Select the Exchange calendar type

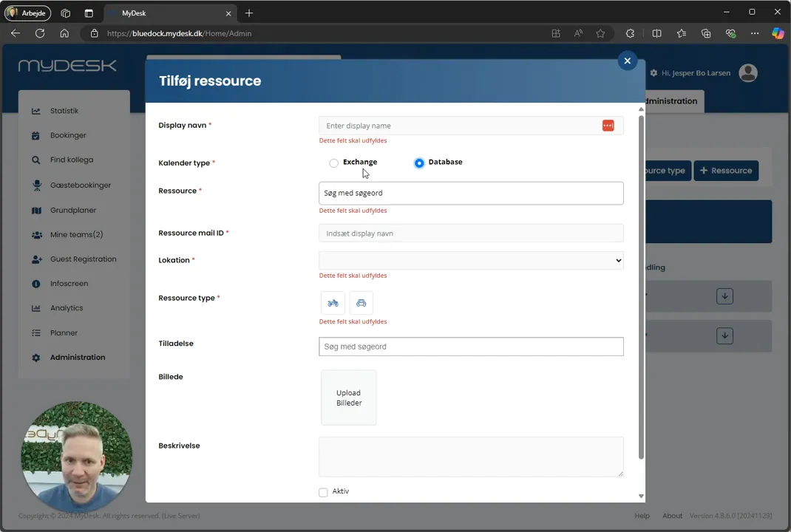point(333,163)
